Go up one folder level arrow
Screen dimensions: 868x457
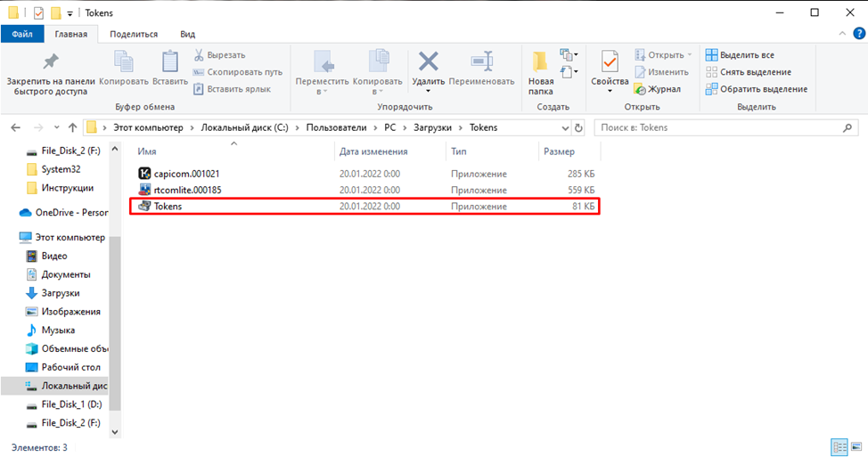(x=72, y=127)
